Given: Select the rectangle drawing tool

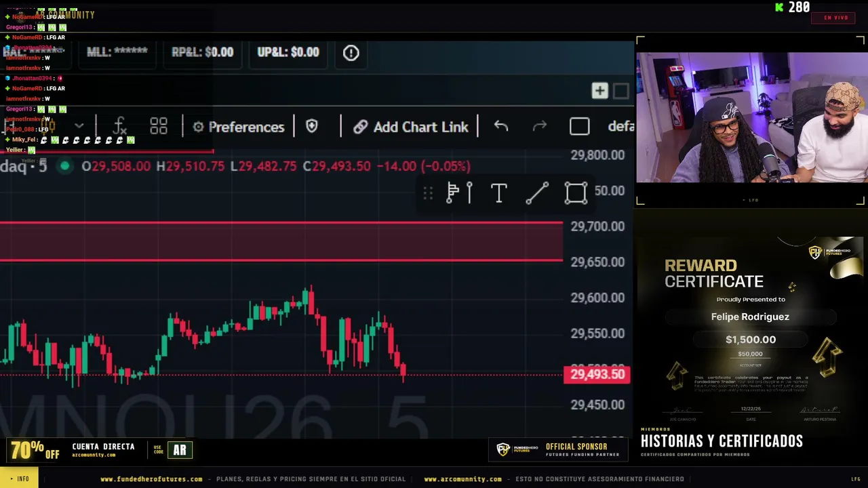Looking at the screenshot, I should point(576,193).
